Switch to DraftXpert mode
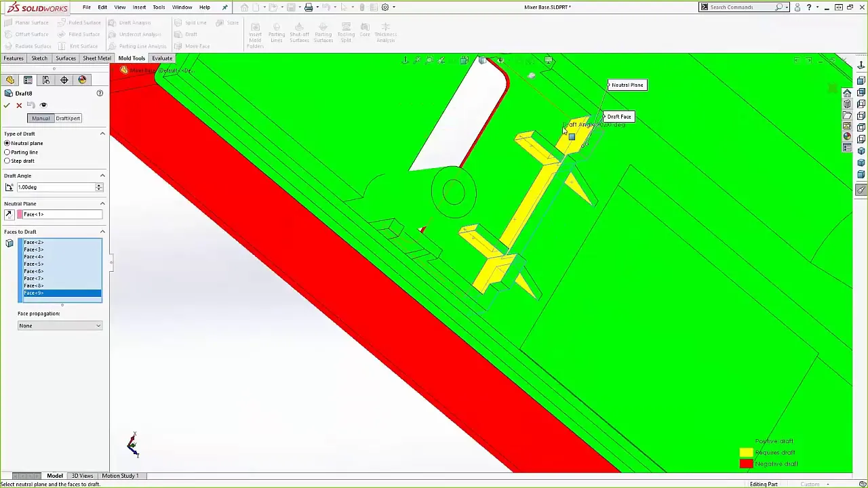The image size is (868, 488). click(68, 118)
